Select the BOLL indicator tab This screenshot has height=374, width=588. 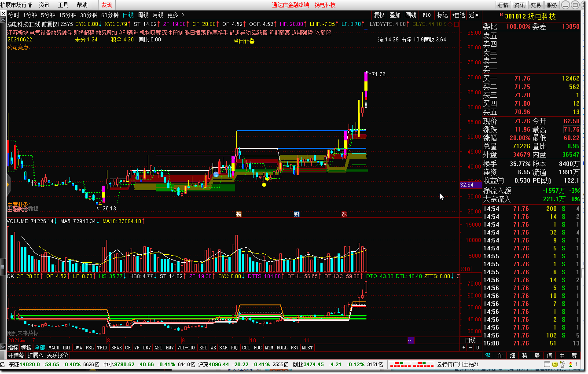[x=282, y=348]
